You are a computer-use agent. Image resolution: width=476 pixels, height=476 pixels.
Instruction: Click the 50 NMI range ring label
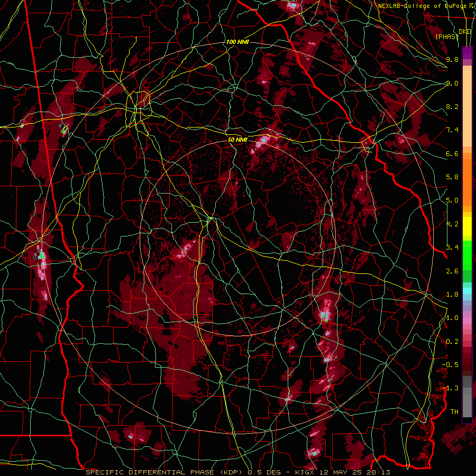(237, 140)
